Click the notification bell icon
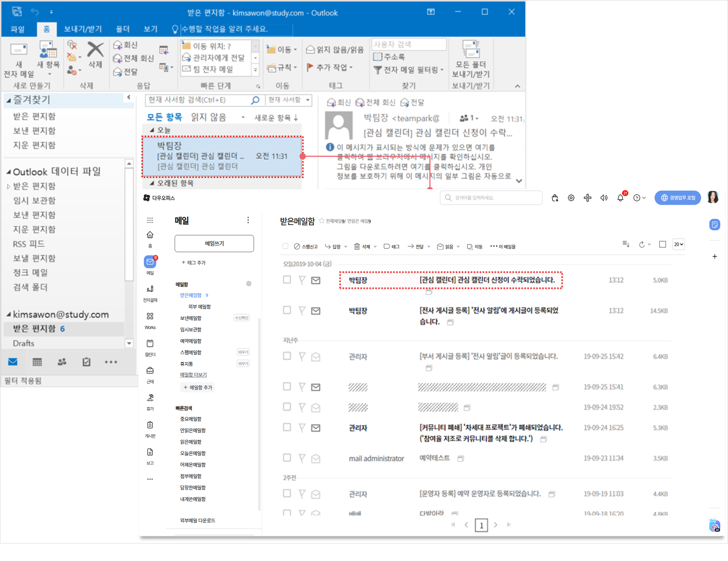Image resolution: width=728 pixels, height=561 pixels. point(620,198)
